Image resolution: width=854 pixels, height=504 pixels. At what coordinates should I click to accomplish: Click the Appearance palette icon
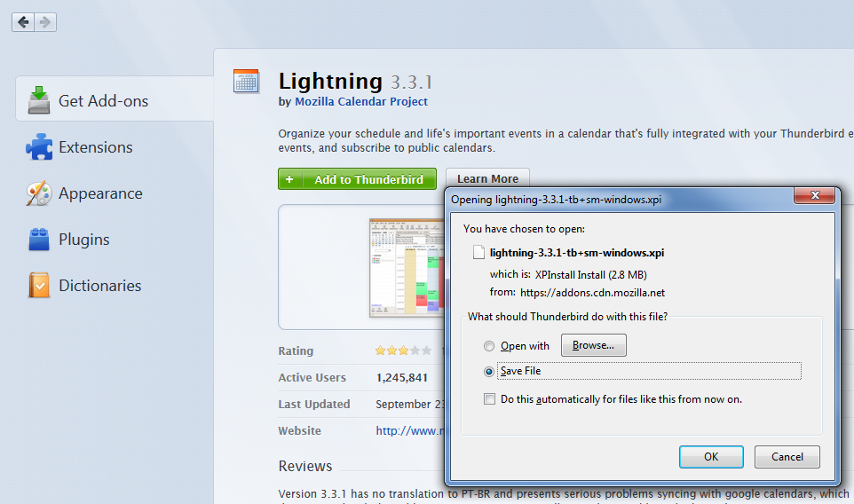(x=39, y=193)
